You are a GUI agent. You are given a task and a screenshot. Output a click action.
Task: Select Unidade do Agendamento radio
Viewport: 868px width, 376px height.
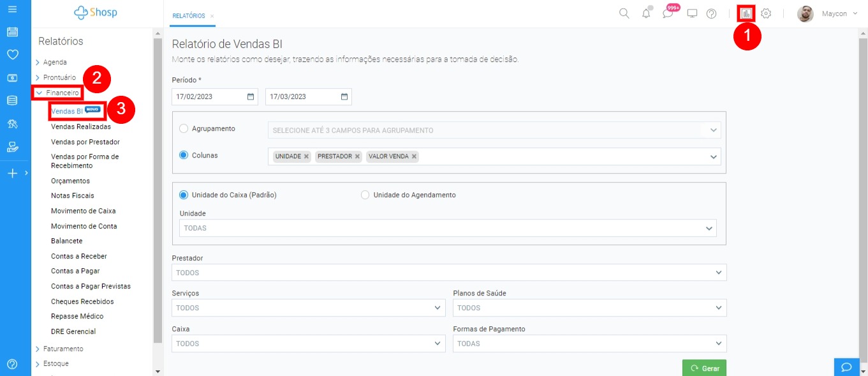(x=365, y=195)
